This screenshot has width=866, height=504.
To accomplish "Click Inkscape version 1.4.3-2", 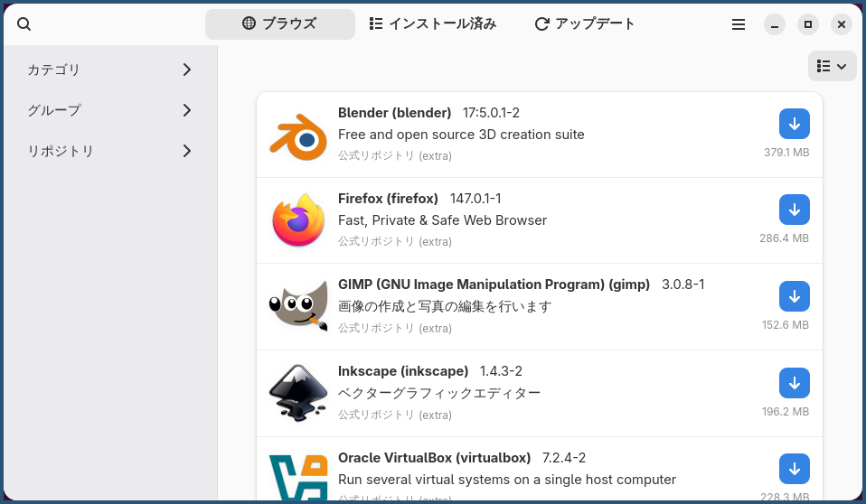I will [x=501, y=371].
